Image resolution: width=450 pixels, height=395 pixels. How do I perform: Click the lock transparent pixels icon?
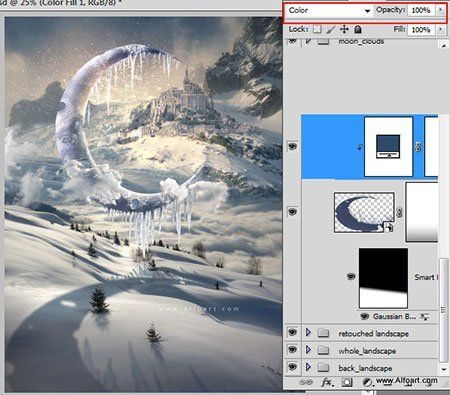[317, 29]
